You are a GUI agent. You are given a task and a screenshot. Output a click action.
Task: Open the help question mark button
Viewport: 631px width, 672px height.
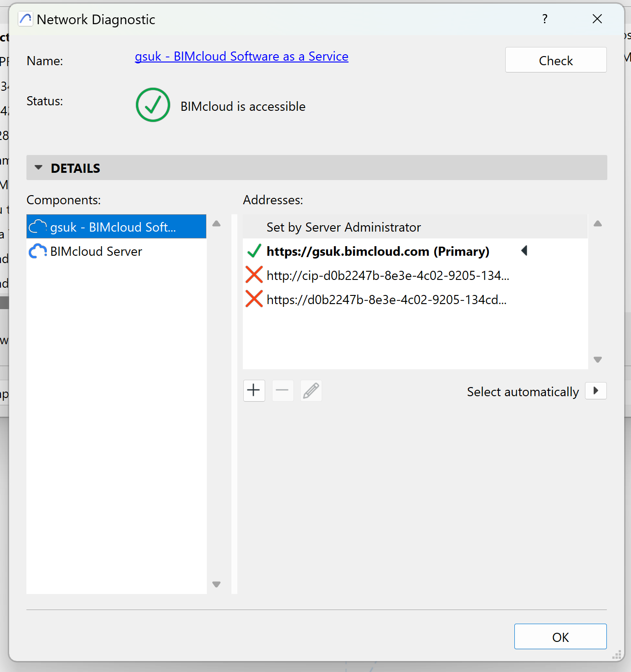click(545, 19)
